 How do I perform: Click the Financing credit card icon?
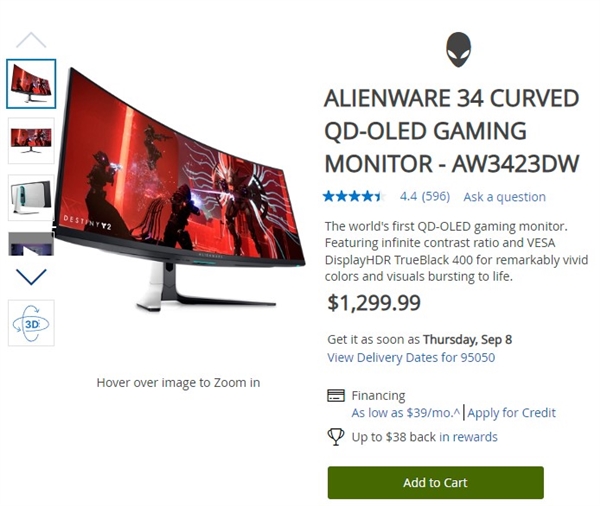click(336, 395)
